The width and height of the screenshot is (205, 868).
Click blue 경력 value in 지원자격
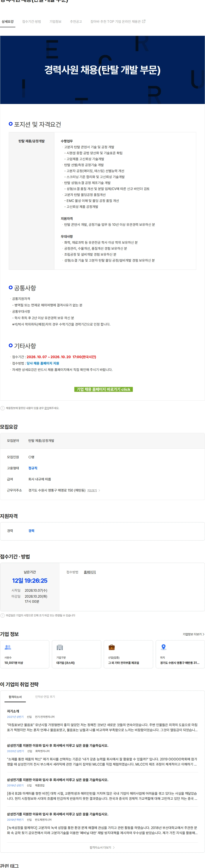click(31, 531)
